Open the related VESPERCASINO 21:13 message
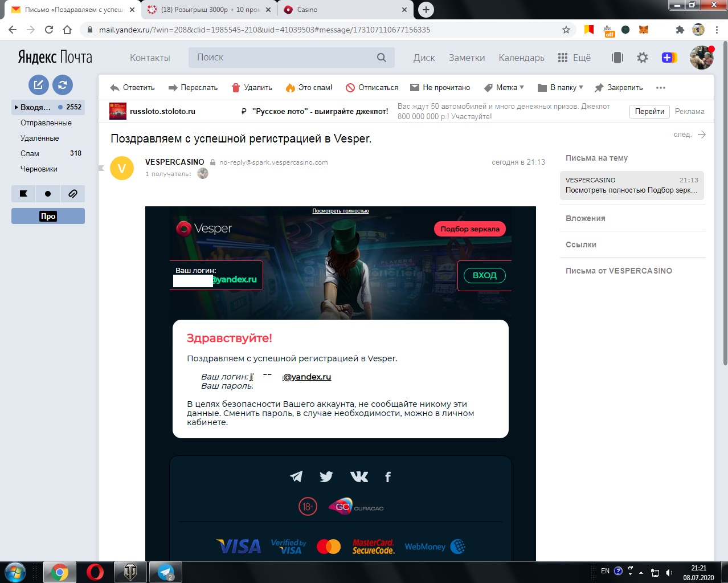 632,185
